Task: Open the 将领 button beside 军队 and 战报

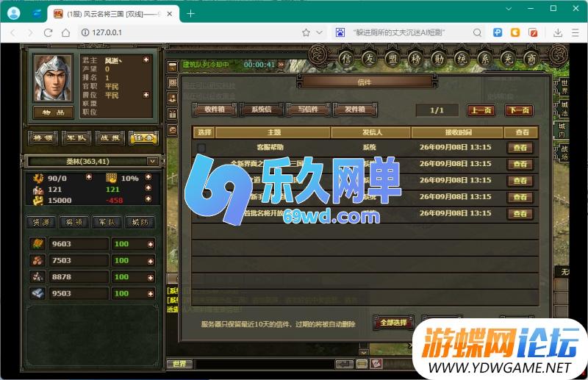Action: coord(43,138)
